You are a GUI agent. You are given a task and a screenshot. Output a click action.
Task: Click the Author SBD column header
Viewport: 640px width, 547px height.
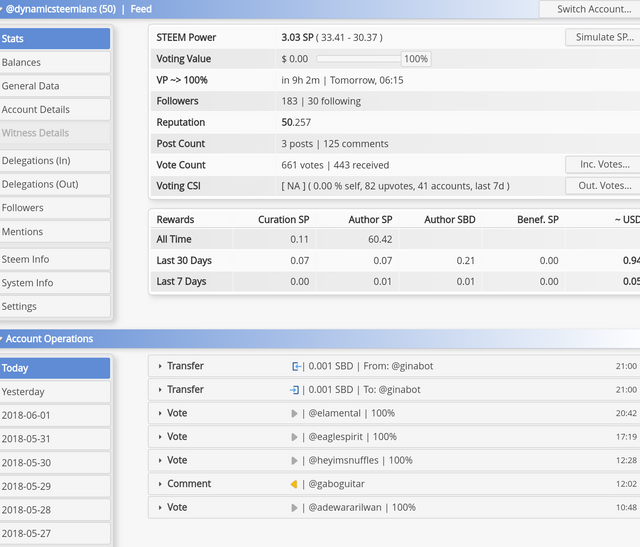[x=450, y=220]
